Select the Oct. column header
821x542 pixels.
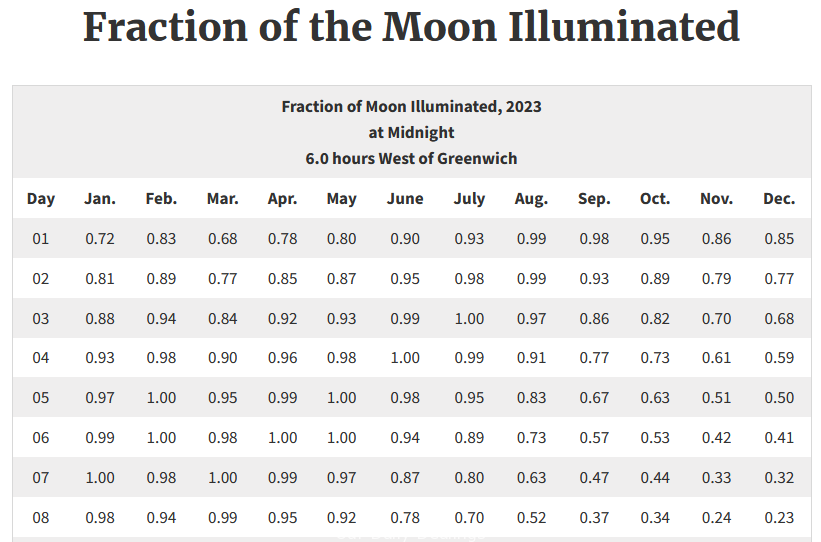coord(655,198)
